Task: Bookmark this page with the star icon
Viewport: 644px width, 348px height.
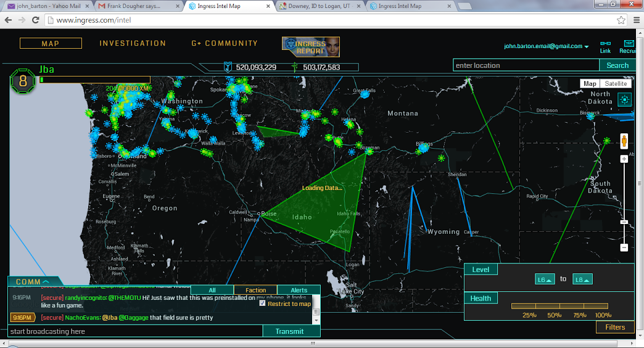Action: click(x=621, y=20)
